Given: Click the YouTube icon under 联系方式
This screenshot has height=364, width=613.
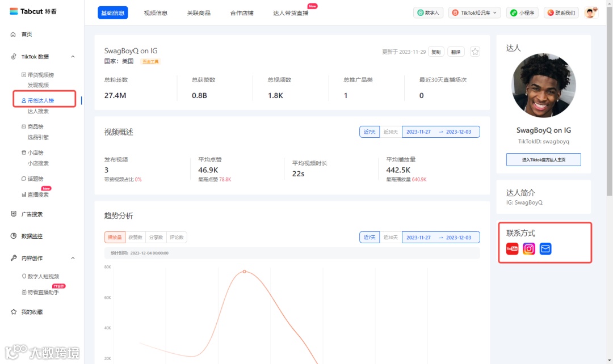Looking at the screenshot, I should [x=511, y=248].
